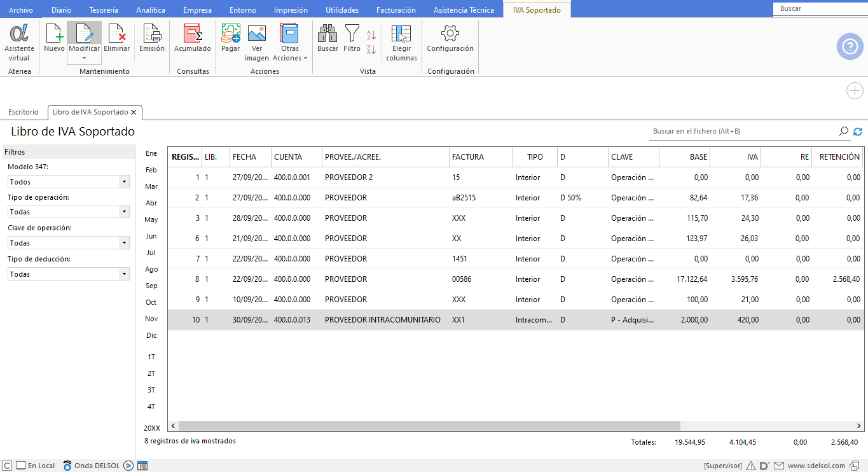
Task: Refresh the IVA Soportado list
Action: click(858, 132)
